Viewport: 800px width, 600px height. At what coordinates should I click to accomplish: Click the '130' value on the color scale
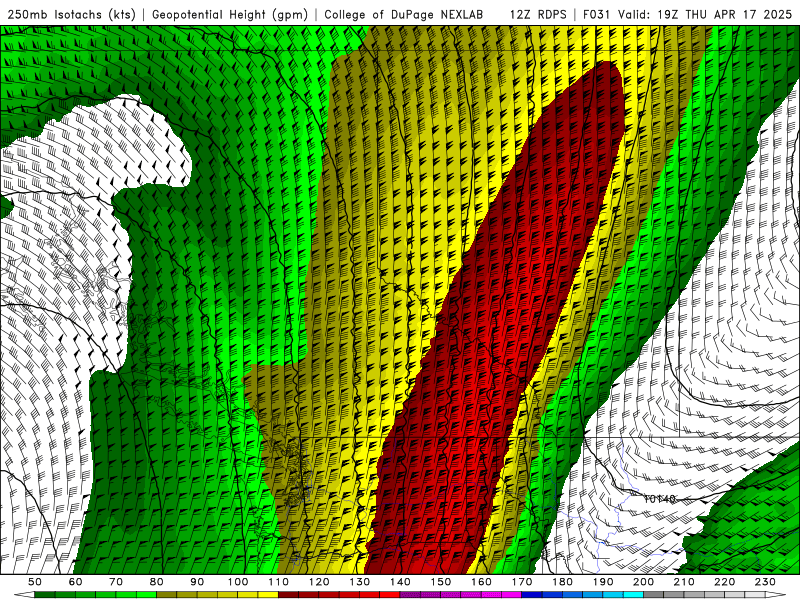pyautogui.click(x=360, y=582)
